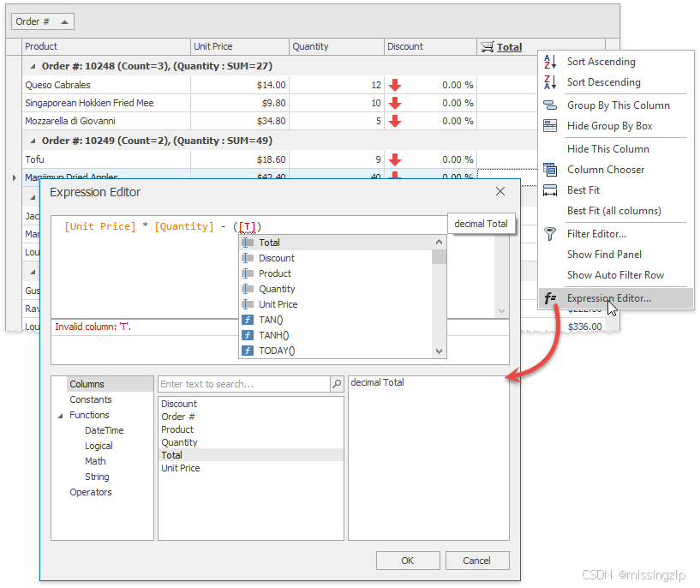Click the autocomplete list scroll-up arrow
700x588 pixels.
(x=439, y=242)
